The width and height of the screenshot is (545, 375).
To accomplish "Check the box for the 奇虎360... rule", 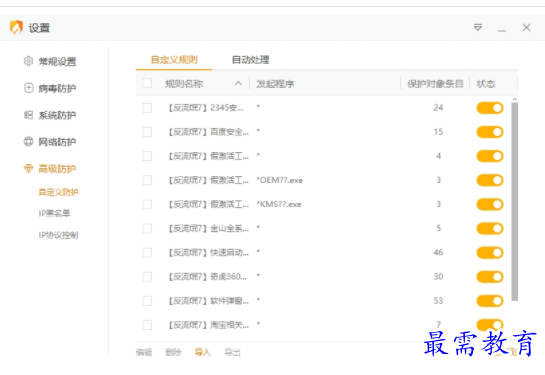I will point(147,277).
